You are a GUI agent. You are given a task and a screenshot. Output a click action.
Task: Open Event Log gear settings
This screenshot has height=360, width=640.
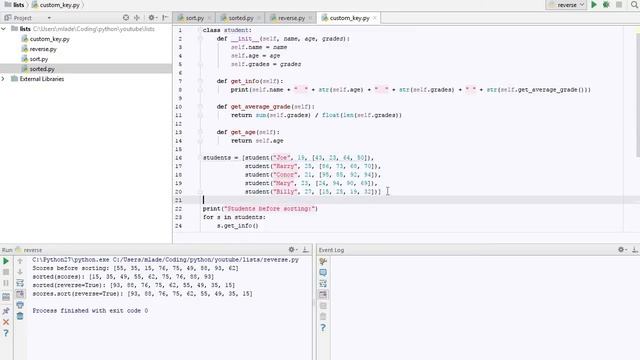click(622, 249)
